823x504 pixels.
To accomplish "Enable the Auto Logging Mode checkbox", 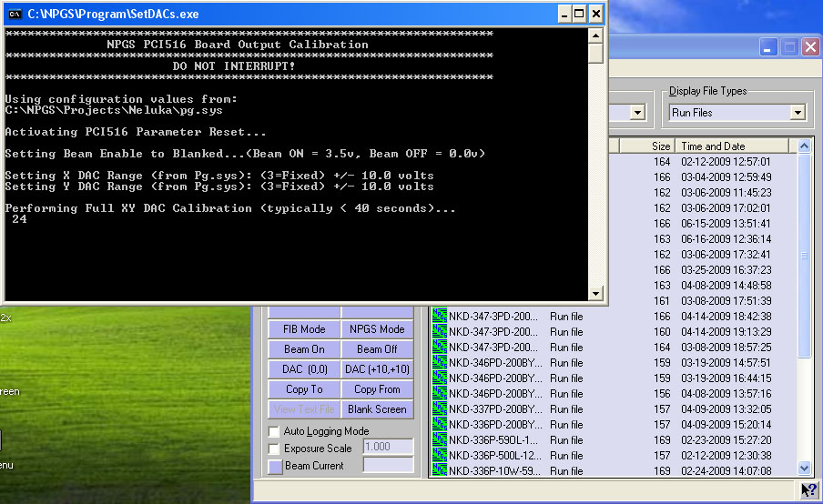I will coord(275,431).
